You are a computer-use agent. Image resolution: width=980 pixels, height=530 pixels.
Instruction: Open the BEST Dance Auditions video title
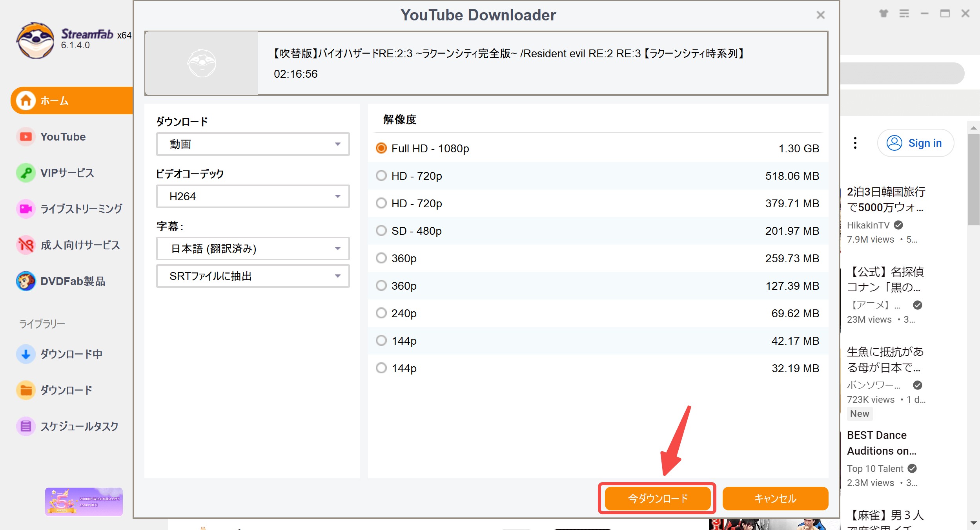point(882,443)
